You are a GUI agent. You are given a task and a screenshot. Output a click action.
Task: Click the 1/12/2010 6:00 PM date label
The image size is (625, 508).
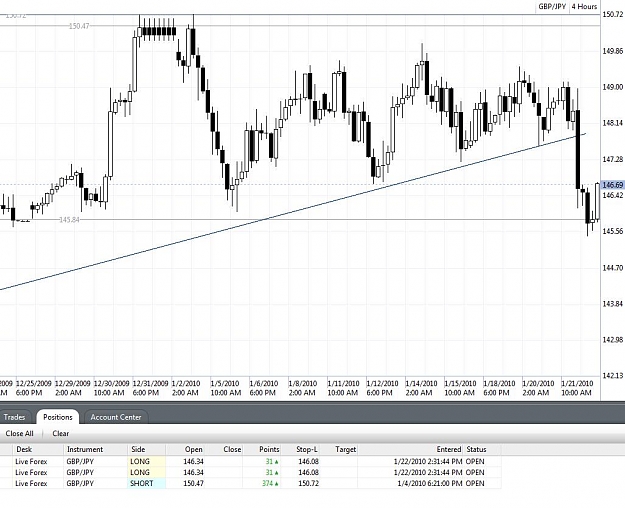point(382,388)
